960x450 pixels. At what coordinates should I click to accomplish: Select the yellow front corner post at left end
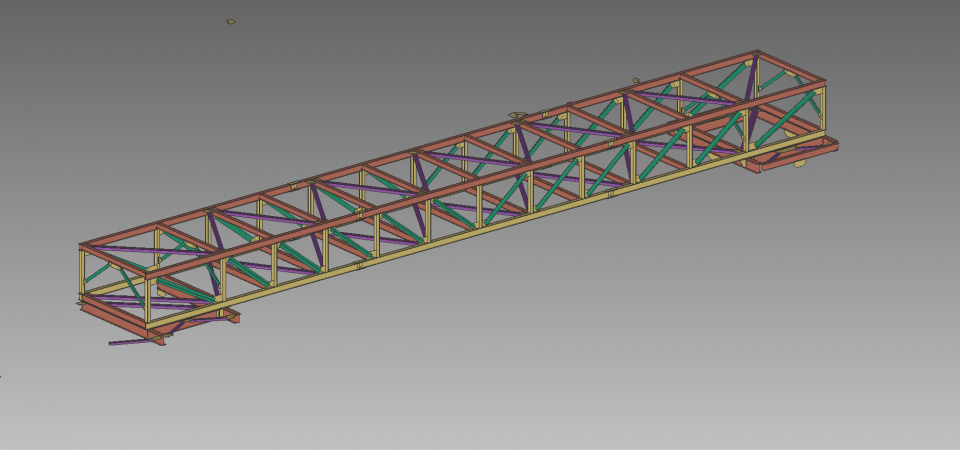coord(147,297)
